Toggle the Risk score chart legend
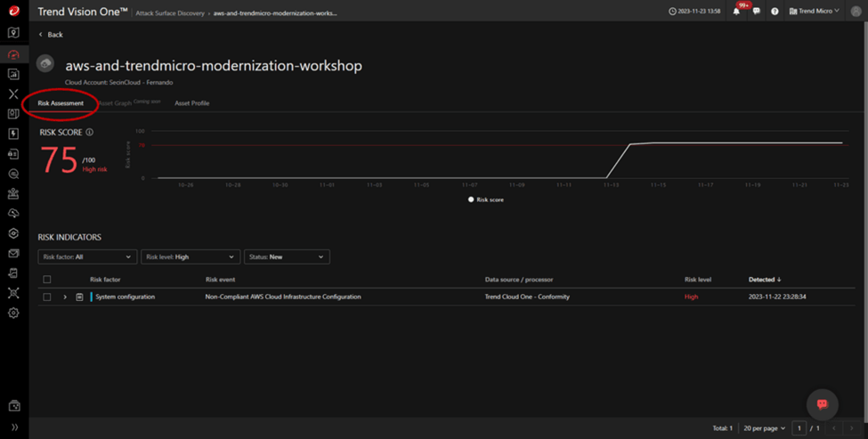Screen dimensions: 868x439 [x=486, y=199]
